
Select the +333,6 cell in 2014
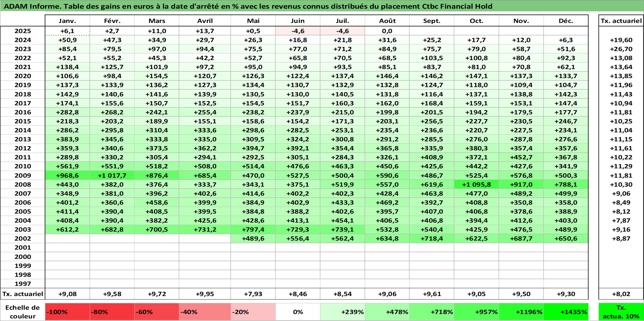coord(205,130)
